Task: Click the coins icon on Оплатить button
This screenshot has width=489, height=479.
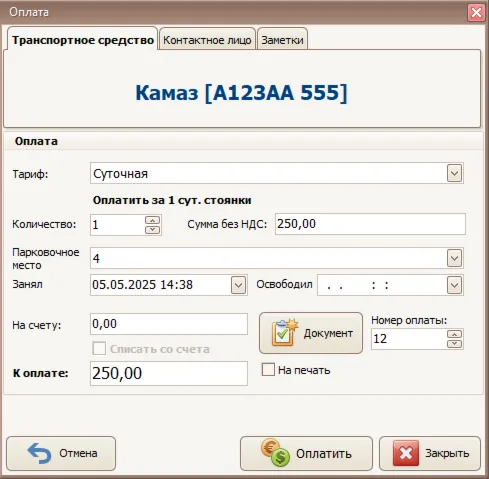Action: pos(276,452)
